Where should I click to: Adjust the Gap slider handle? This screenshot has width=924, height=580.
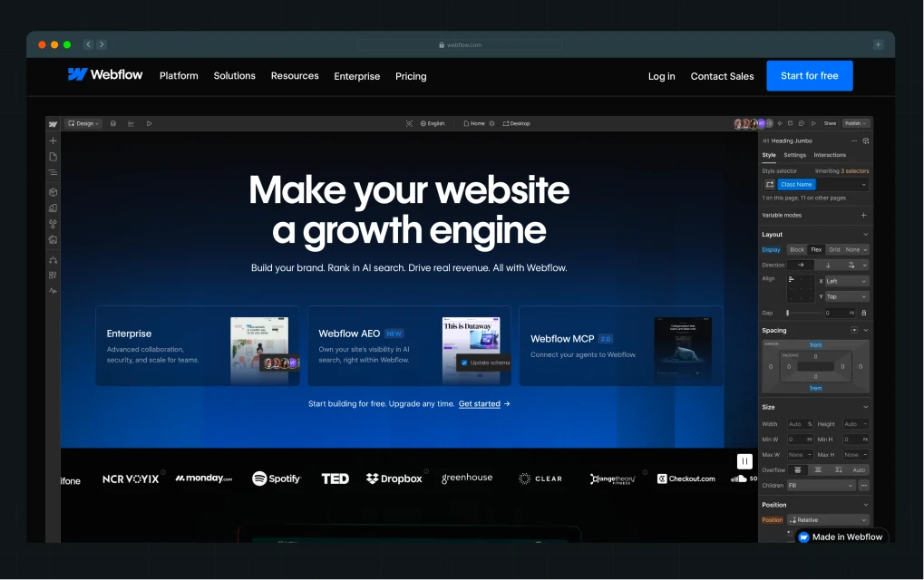pyautogui.click(x=787, y=313)
